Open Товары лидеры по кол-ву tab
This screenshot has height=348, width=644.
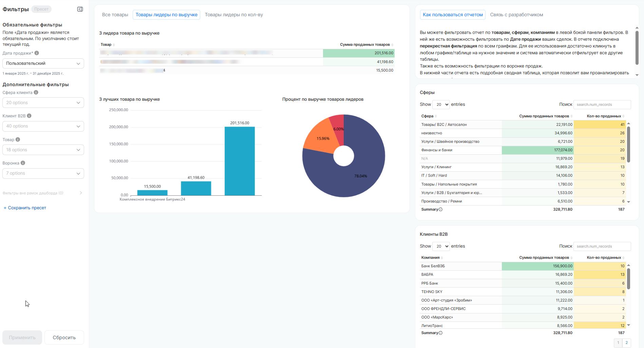[x=234, y=15]
